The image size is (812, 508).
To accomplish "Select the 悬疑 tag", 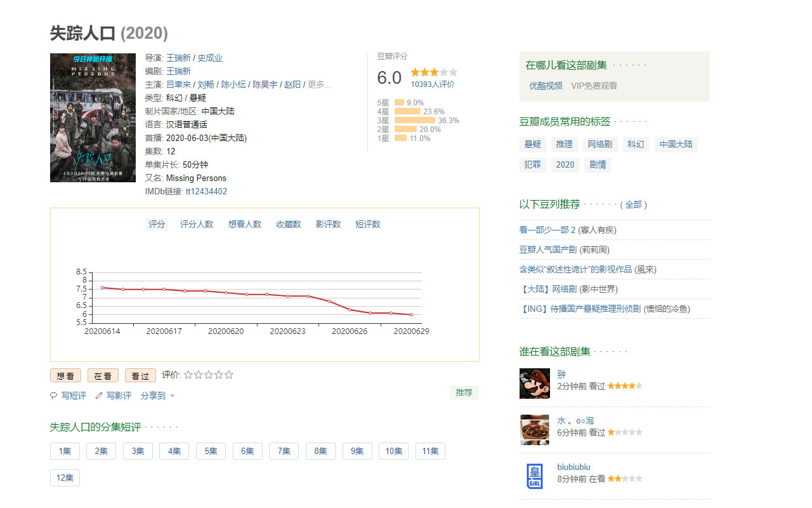I will [533, 145].
